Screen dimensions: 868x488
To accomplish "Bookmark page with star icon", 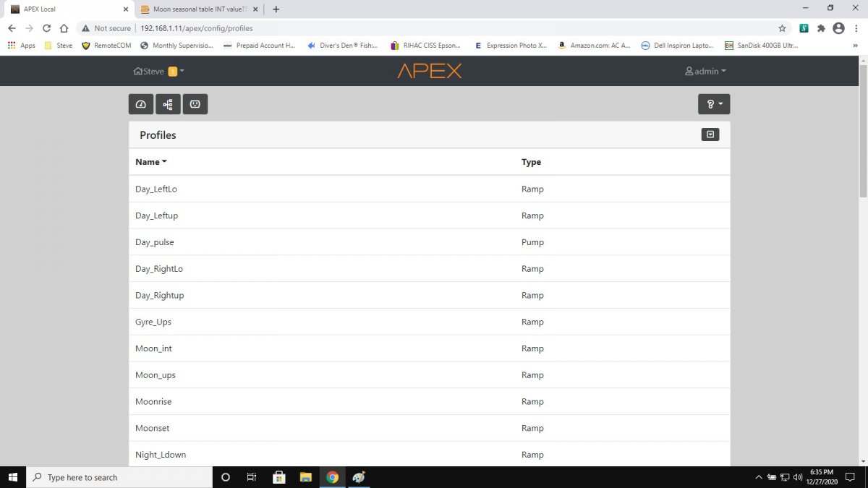I will coord(782,28).
